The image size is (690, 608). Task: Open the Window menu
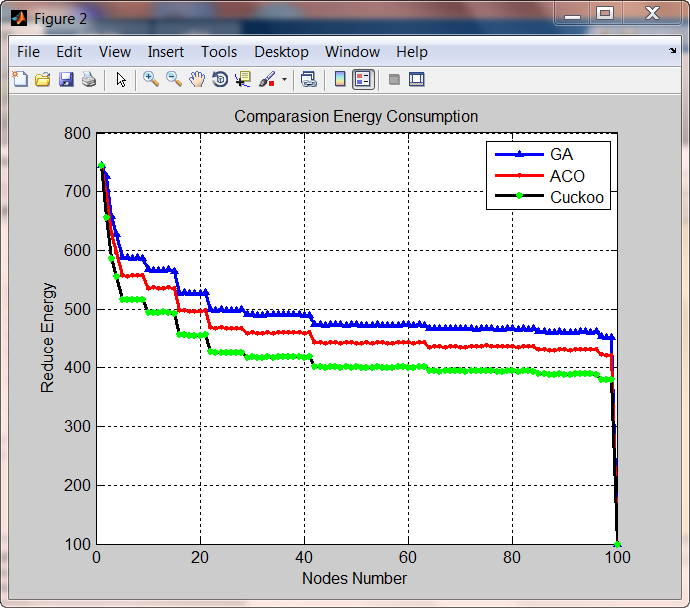click(x=352, y=52)
